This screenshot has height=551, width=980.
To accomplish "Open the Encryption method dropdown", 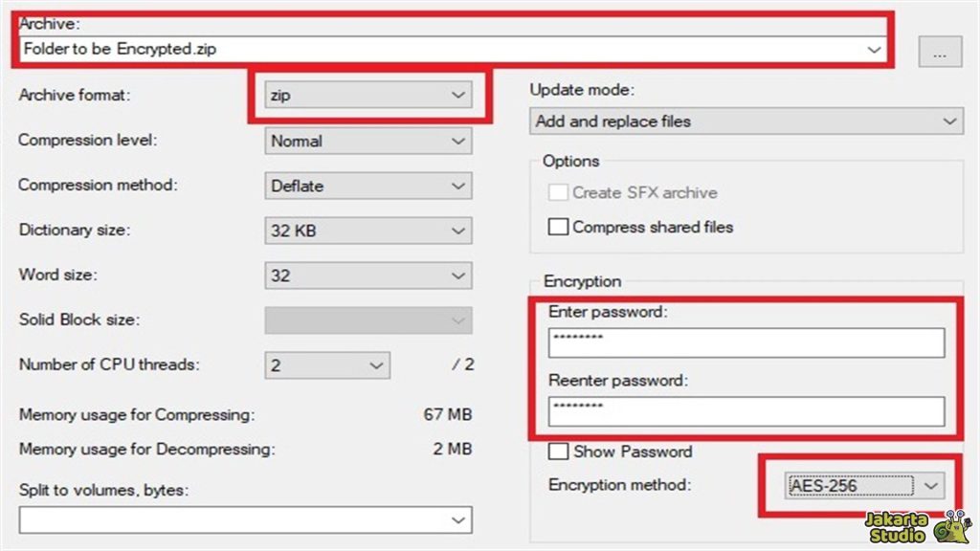I will click(932, 485).
